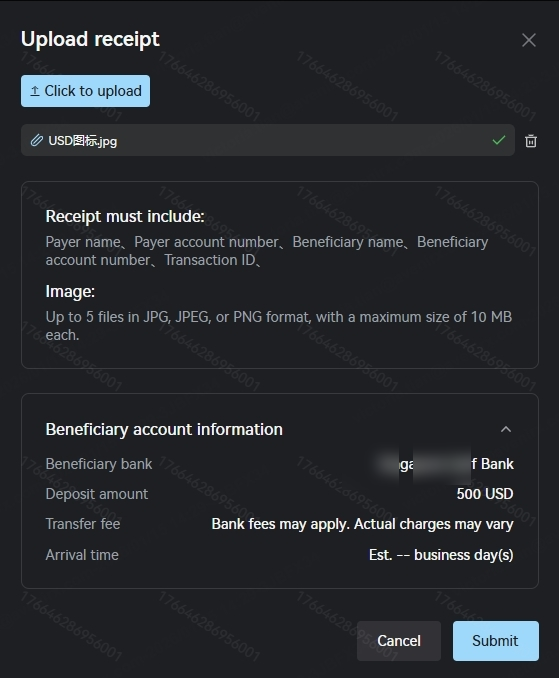Image resolution: width=559 pixels, height=678 pixels.
Task: Click the upload arrow icon
Action: [x=35, y=91]
